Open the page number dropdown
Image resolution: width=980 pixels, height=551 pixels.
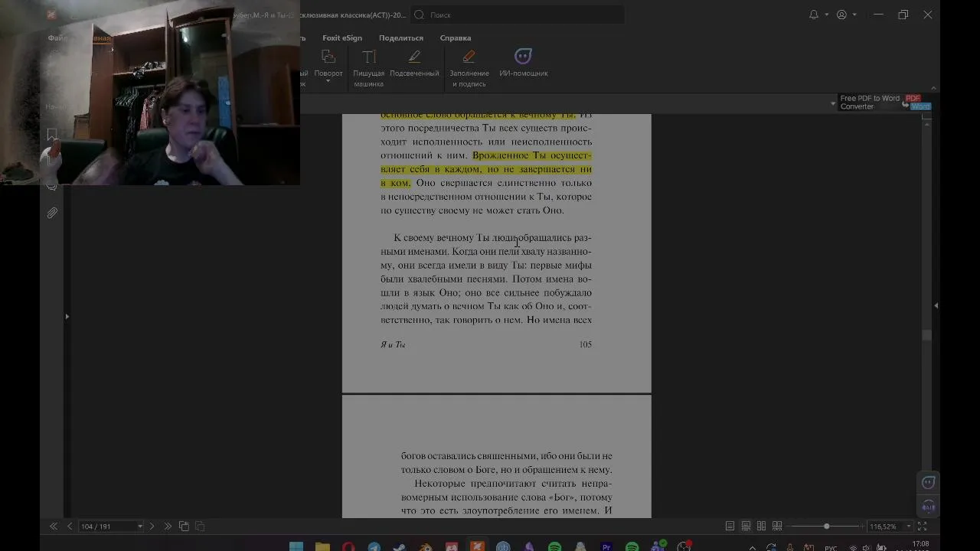coord(139,527)
